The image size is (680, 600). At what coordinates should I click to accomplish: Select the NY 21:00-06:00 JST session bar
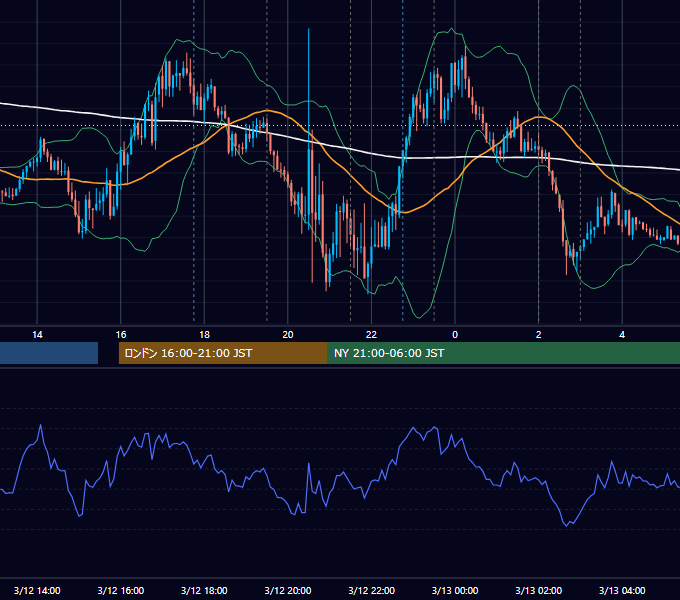tap(503, 353)
